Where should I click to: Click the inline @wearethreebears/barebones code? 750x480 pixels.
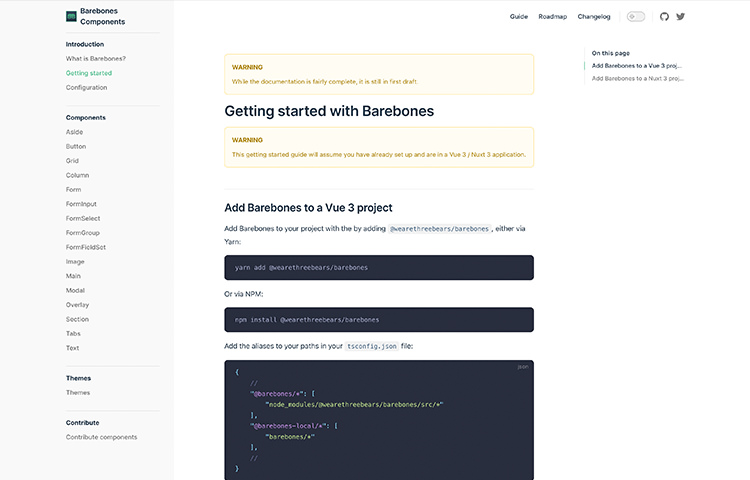[x=439, y=229]
